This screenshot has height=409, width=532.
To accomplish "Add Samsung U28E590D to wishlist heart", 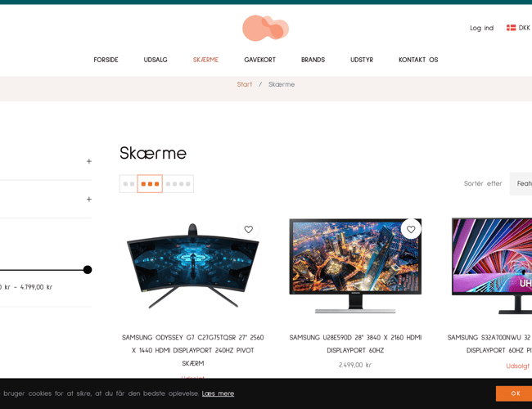I will pyautogui.click(x=411, y=230).
